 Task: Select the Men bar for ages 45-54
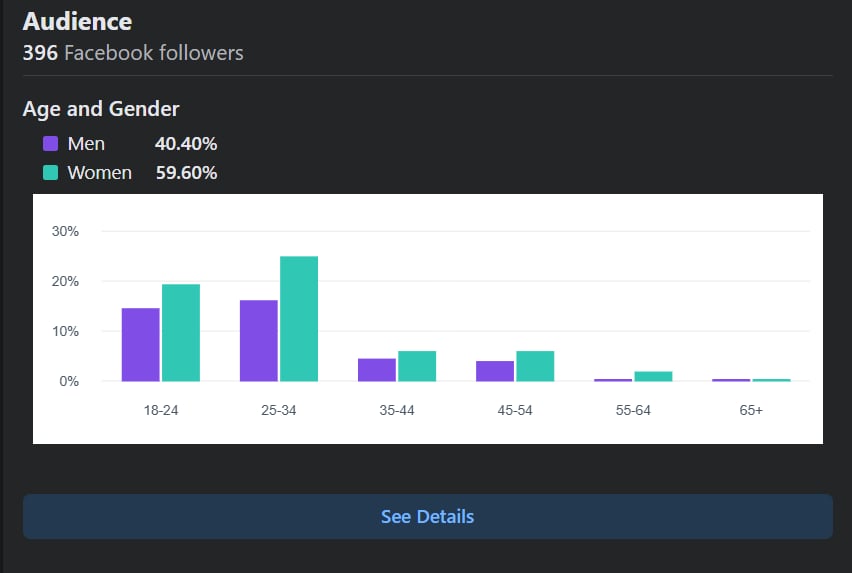495,371
